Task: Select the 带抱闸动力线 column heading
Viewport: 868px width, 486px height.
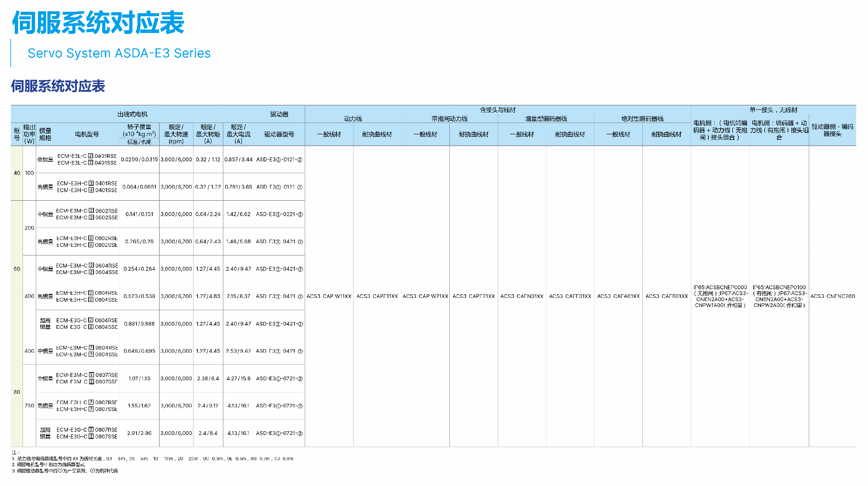Action: click(449, 119)
